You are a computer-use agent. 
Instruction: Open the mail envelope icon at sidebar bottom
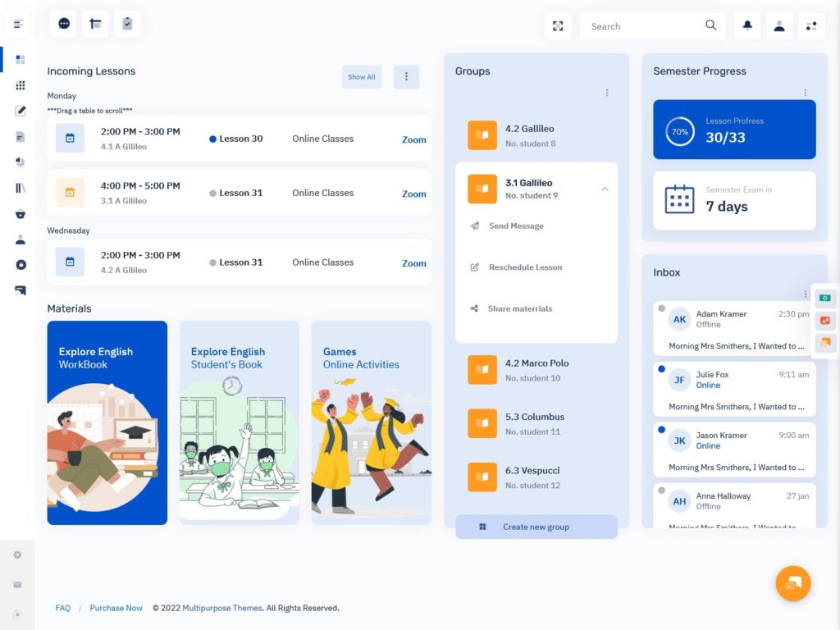point(18,584)
